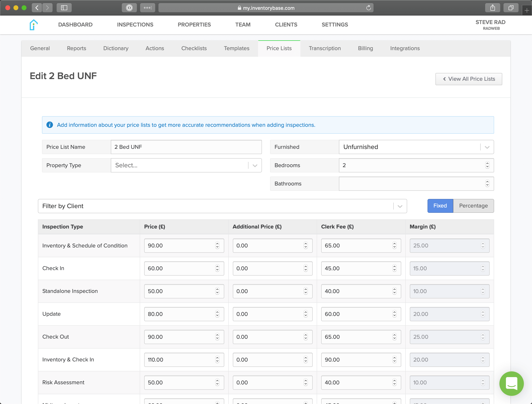Open the PROPERTIES menu
Viewport: 532px width, 404px height.
point(194,24)
